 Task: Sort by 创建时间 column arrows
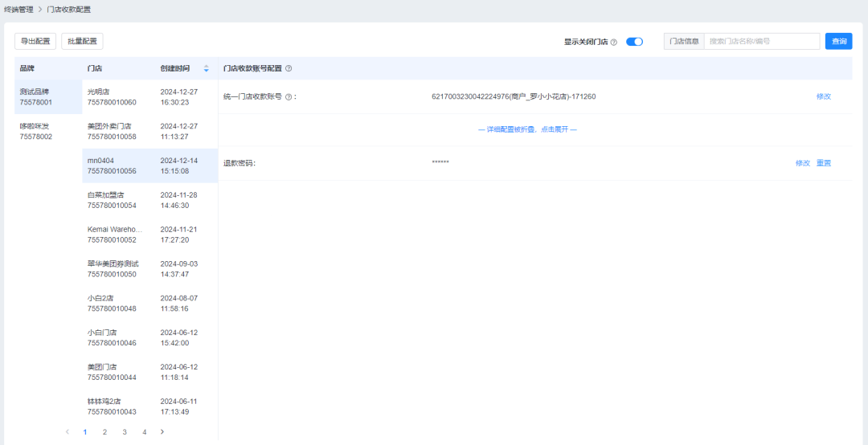[207, 68]
